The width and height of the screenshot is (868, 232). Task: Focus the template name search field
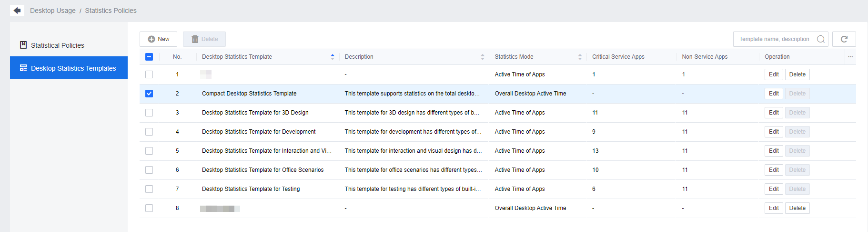tap(774, 39)
